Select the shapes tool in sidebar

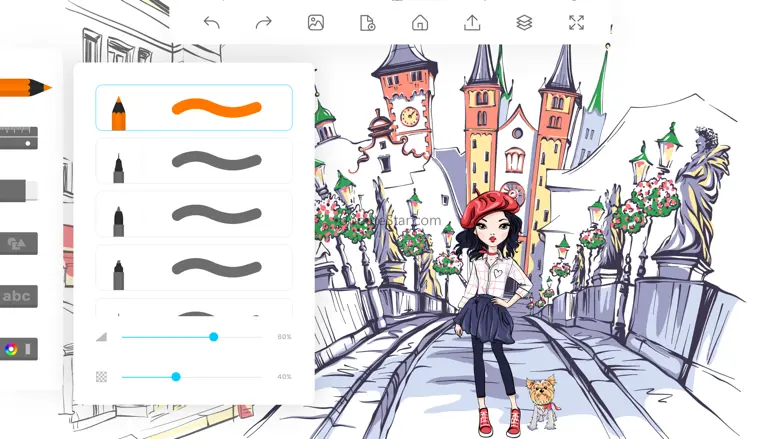point(18,243)
